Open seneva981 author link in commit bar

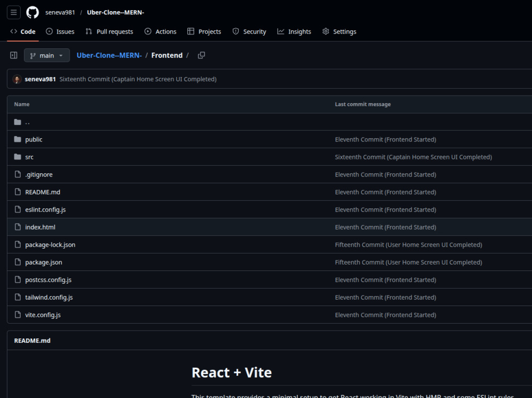(x=40, y=79)
